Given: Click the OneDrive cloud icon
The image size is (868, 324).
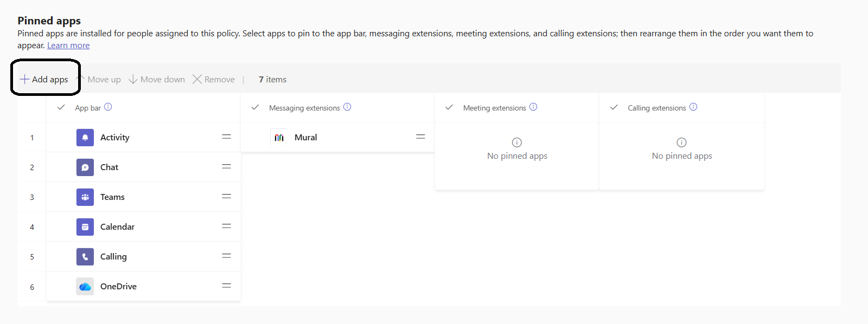Looking at the screenshot, I should pyautogui.click(x=85, y=287).
